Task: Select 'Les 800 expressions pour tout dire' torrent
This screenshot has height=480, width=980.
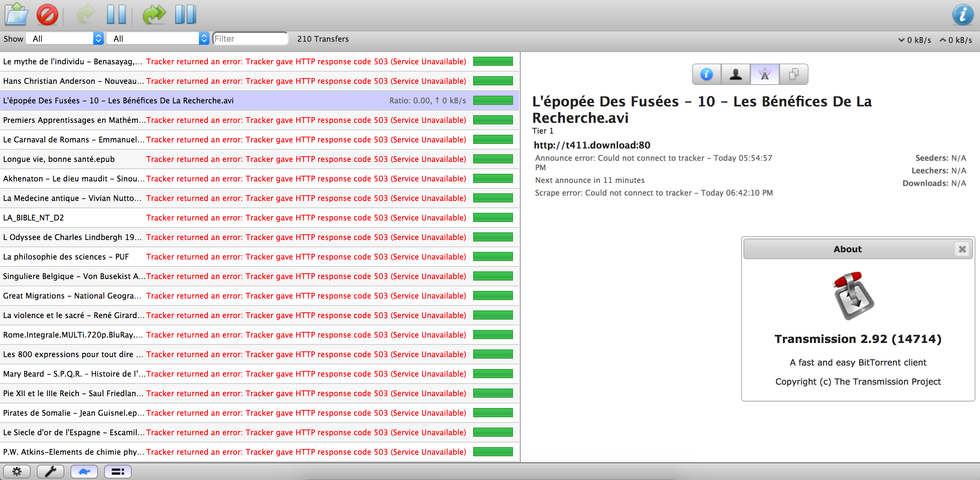Action: pos(260,354)
